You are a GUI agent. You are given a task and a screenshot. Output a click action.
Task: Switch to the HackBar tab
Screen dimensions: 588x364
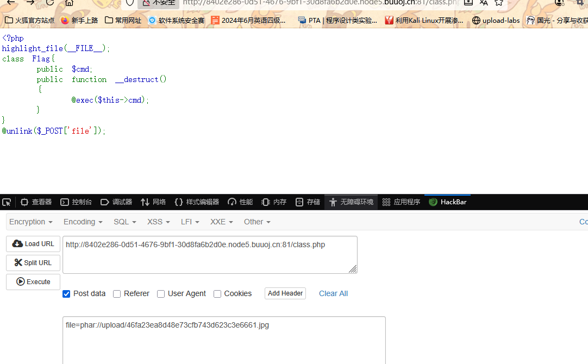(448, 202)
